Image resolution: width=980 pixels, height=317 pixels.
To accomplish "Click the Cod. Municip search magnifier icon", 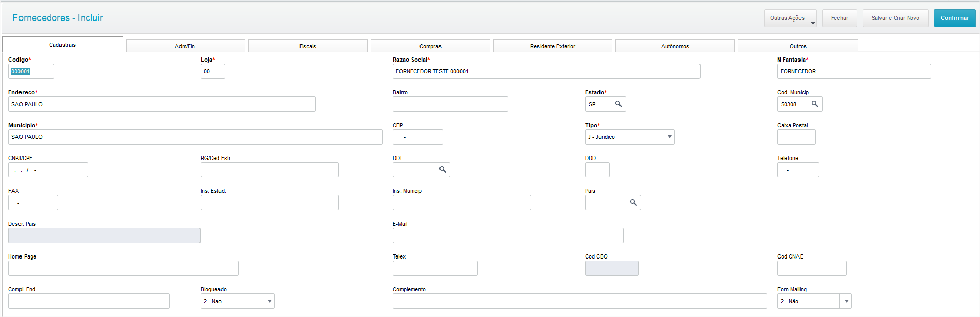I will point(815,104).
